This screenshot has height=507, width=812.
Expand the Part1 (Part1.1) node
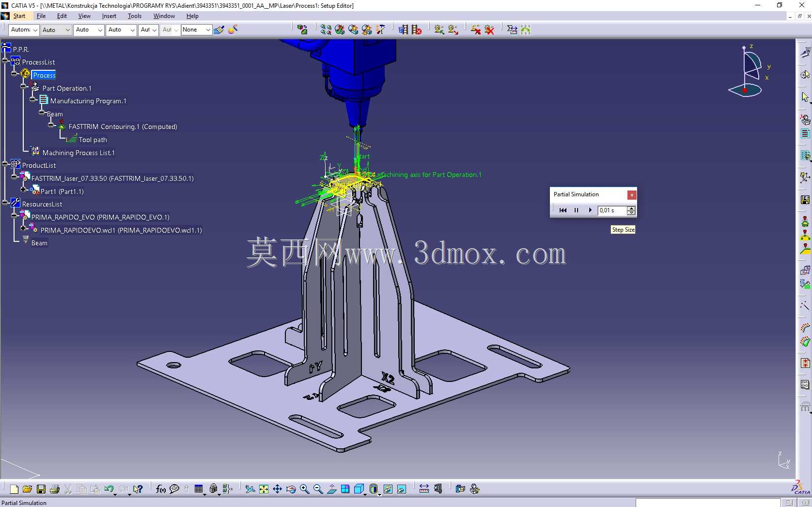pyautogui.click(x=23, y=189)
